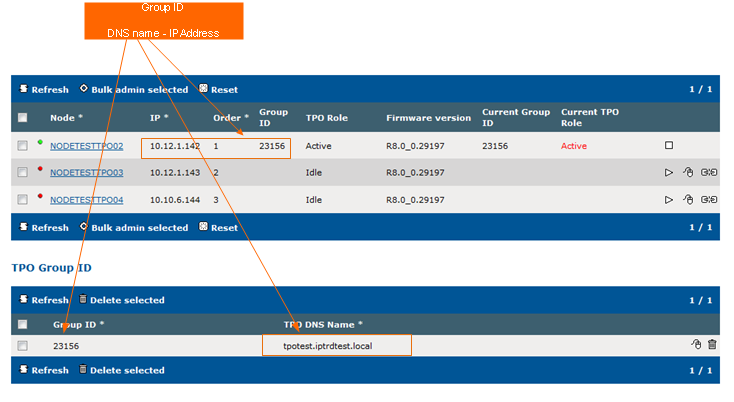Click the Idle role cell for NODETESTTPO03
The width and height of the screenshot is (734, 402).
coord(314,173)
